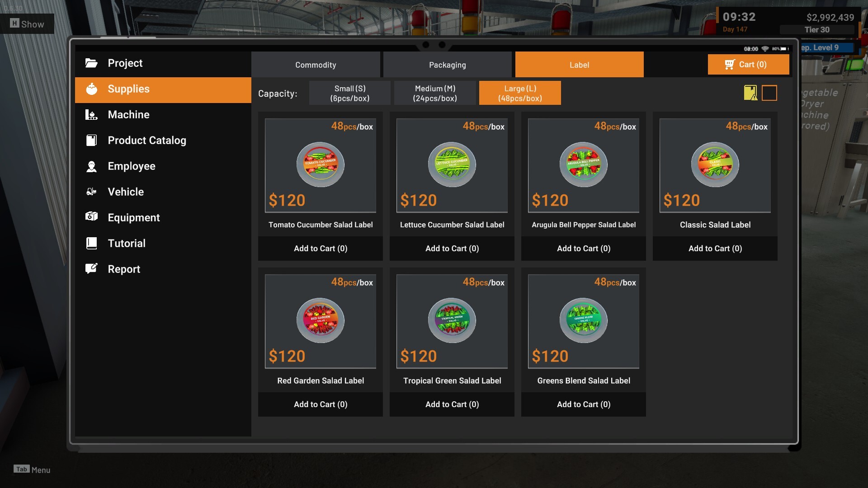Select Medium (M) 24pcs/box capacity

pyautogui.click(x=435, y=93)
